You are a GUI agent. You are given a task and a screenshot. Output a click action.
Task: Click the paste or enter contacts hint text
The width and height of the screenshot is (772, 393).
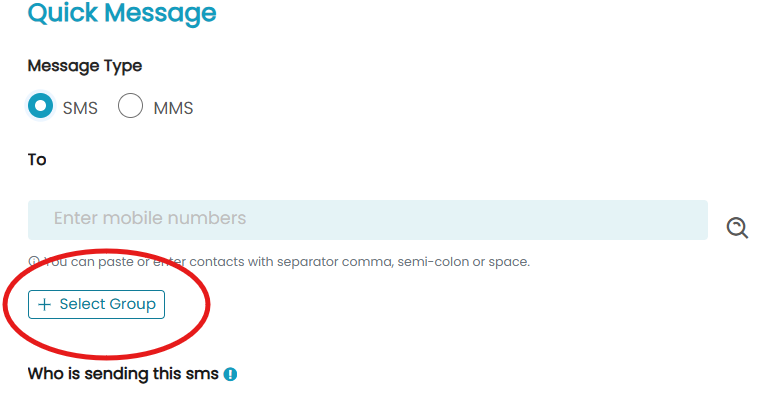(287, 262)
